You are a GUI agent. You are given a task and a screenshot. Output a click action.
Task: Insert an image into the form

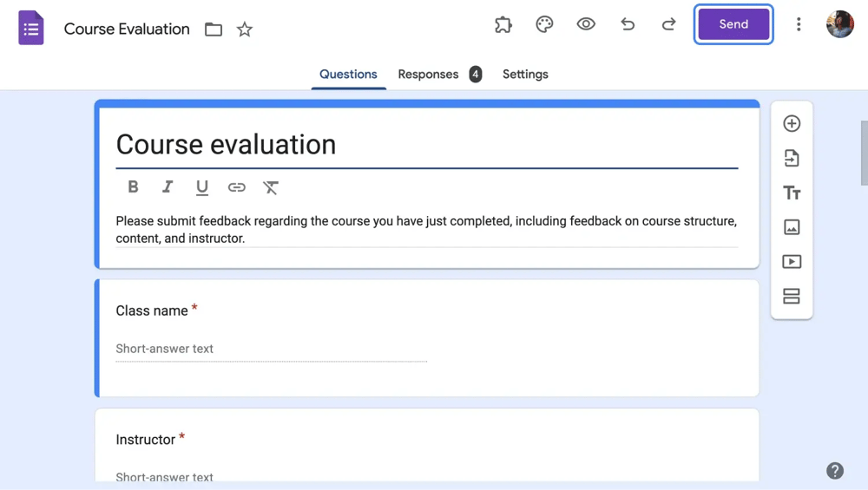(x=792, y=227)
